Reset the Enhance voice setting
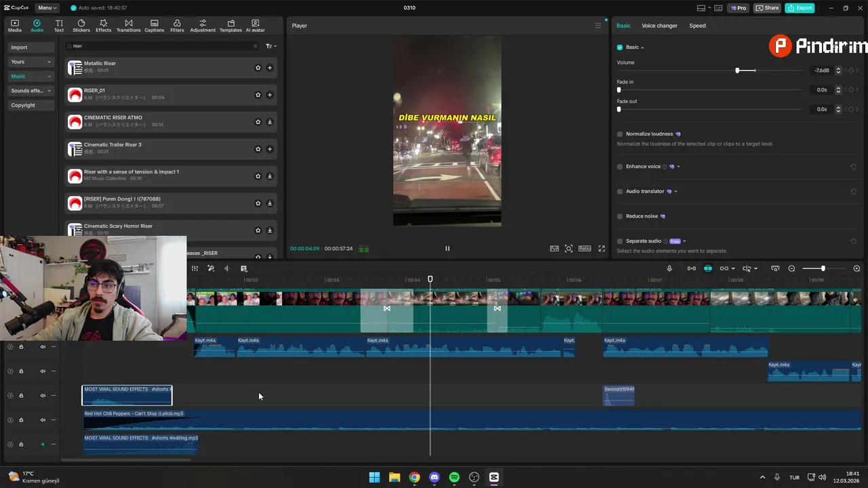 click(x=853, y=167)
